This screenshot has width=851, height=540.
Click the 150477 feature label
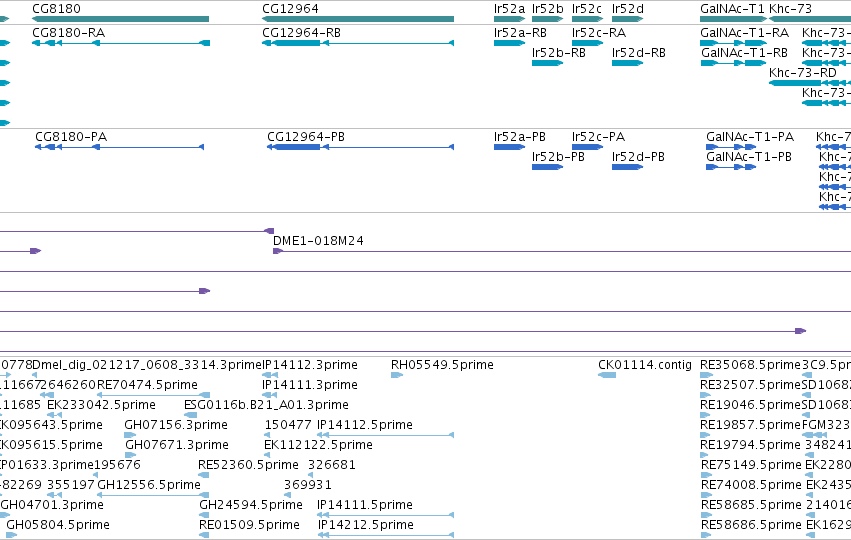coord(288,425)
